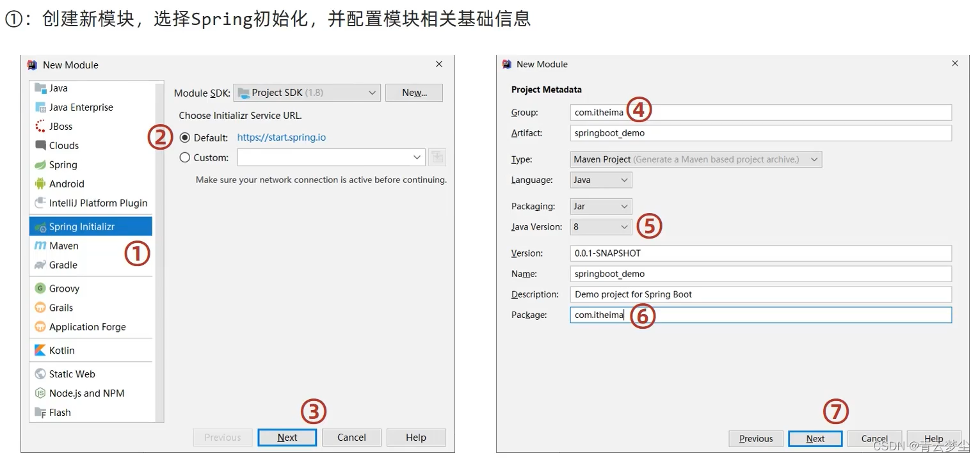The image size is (980, 458).
Task: Select the Gradle elephant icon
Action: click(40, 265)
